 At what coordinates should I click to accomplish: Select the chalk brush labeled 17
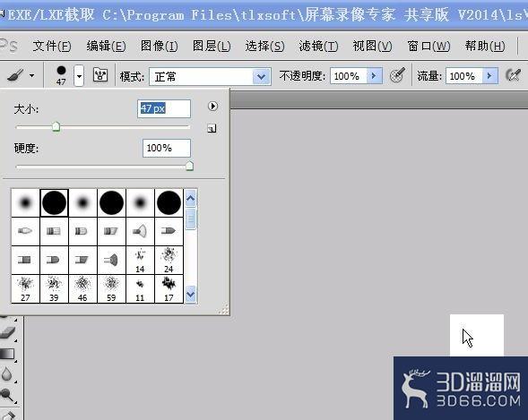tap(169, 289)
